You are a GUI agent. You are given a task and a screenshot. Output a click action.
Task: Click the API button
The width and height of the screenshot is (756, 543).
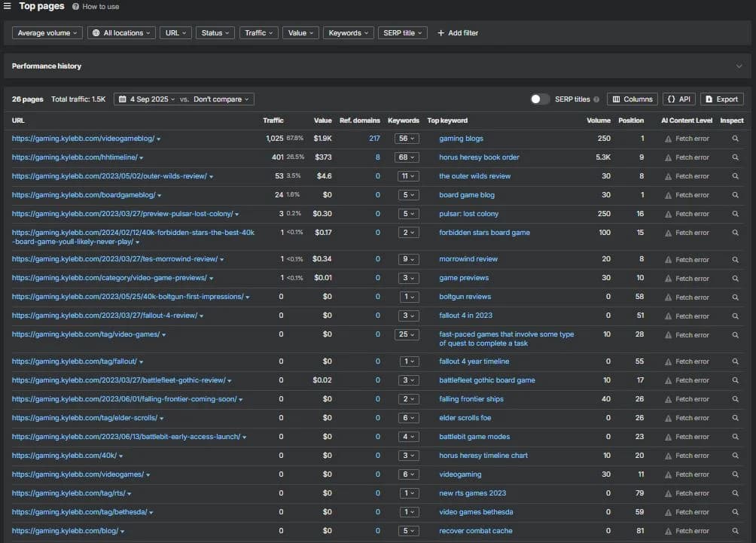tap(679, 99)
